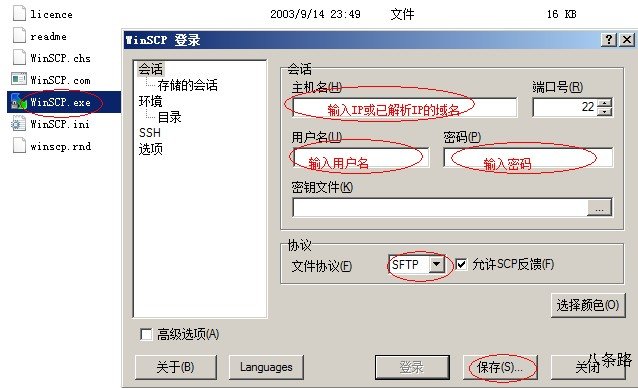Select the licence file icon
Viewport: 638px width, 388px height.
coord(19,13)
